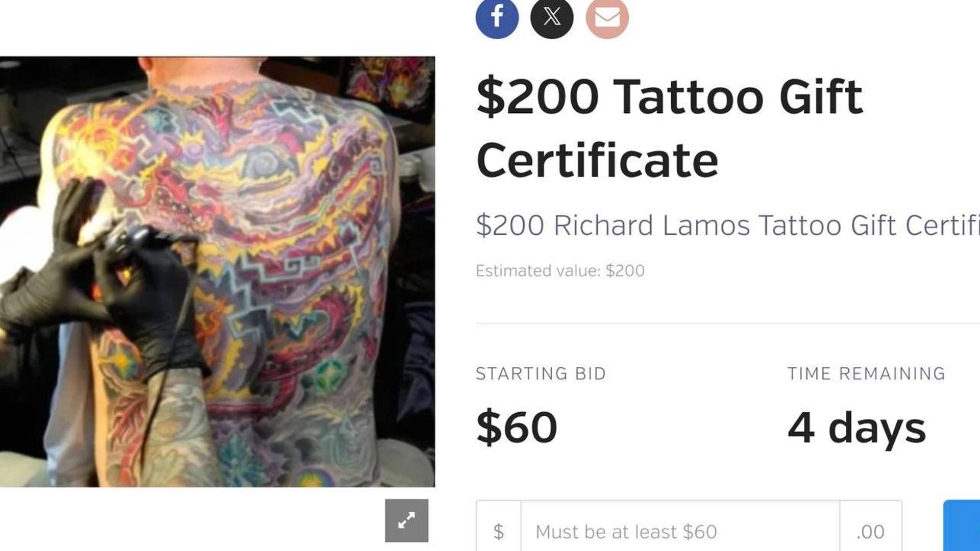Click the blue place bid button

962,527
